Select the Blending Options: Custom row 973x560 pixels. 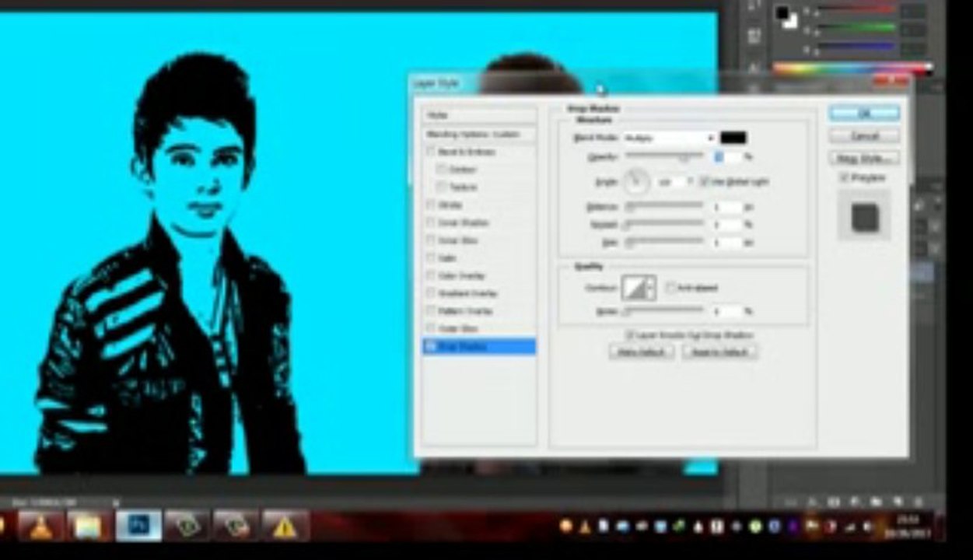(x=479, y=135)
